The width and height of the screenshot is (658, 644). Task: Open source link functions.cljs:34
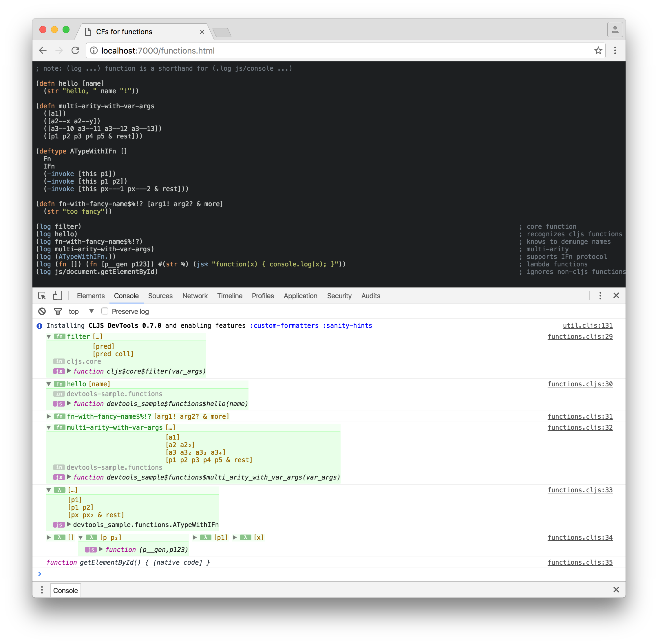pyautogui.click(x=580, y=537)
